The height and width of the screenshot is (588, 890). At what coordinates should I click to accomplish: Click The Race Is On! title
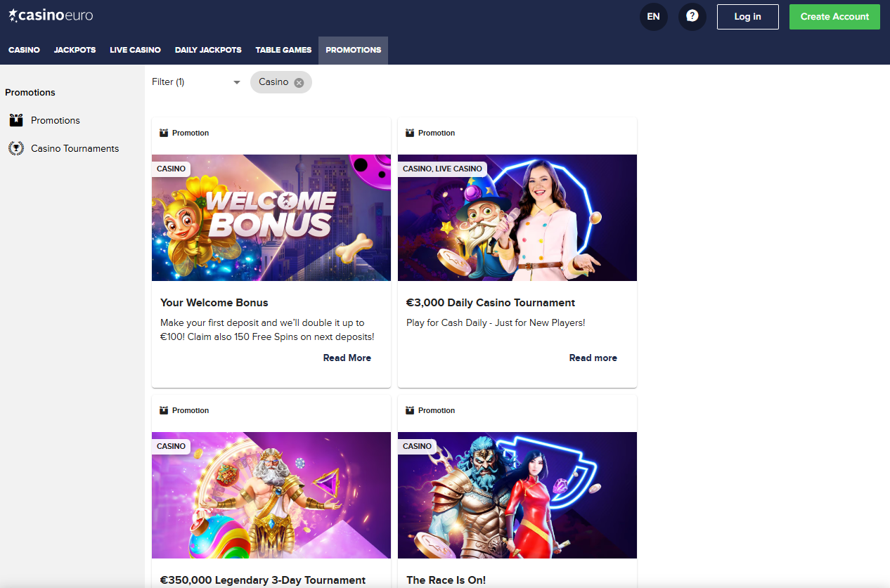[x=446, y=580]
